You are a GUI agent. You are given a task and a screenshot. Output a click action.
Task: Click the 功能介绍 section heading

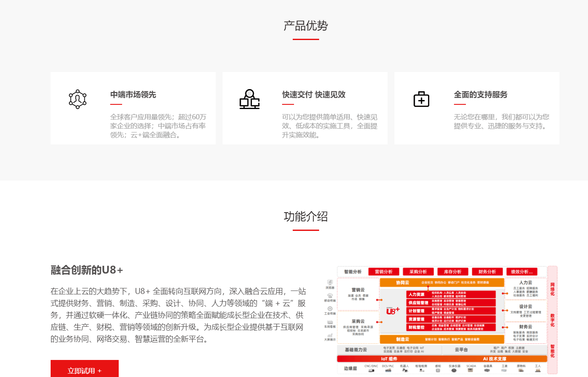click(305, 216)
